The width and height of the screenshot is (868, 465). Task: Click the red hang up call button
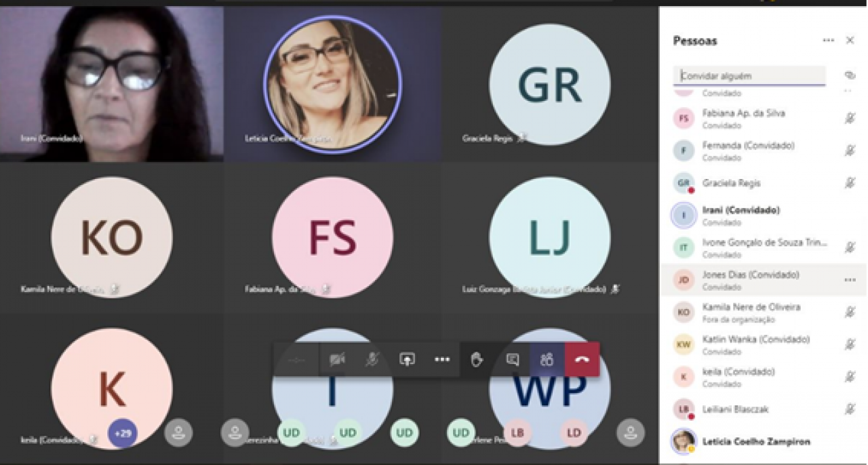582,360
